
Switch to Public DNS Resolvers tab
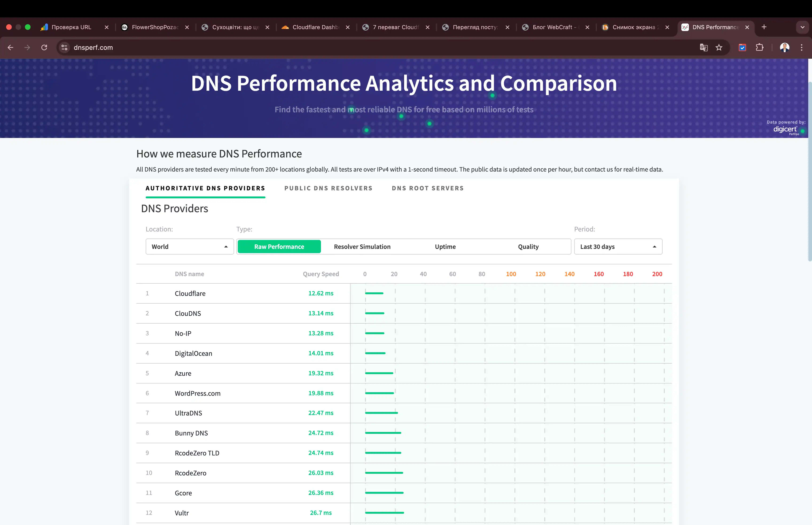coord(328,188)
